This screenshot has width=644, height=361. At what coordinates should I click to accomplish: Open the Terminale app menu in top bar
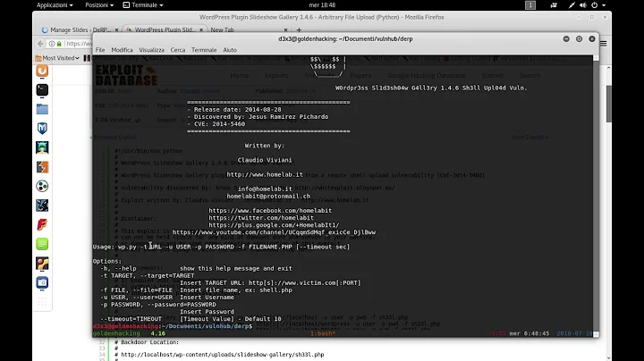[143, 5]
